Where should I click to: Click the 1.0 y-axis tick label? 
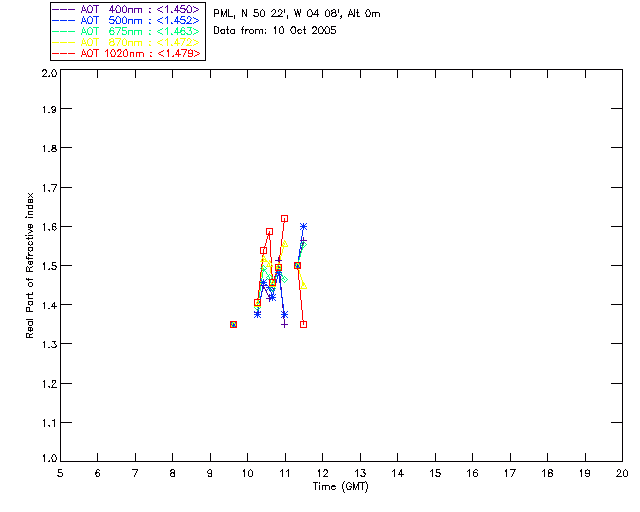49,458
